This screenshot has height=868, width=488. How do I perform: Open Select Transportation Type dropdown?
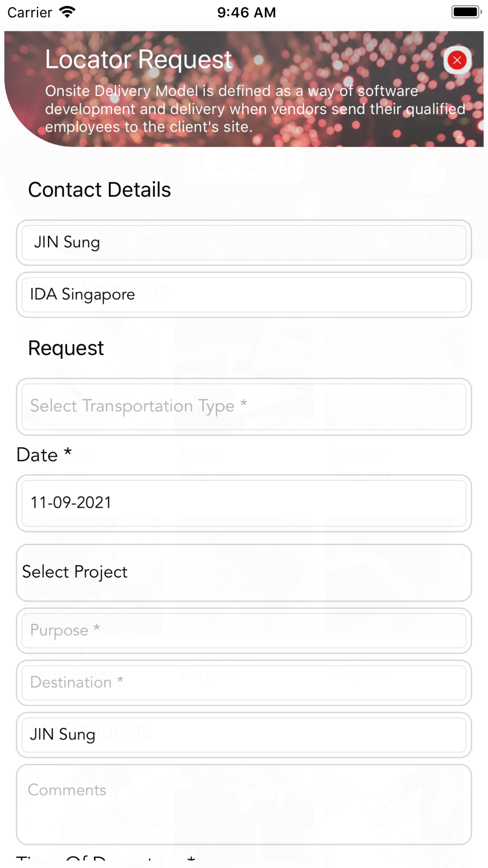[x=244, y=407]
